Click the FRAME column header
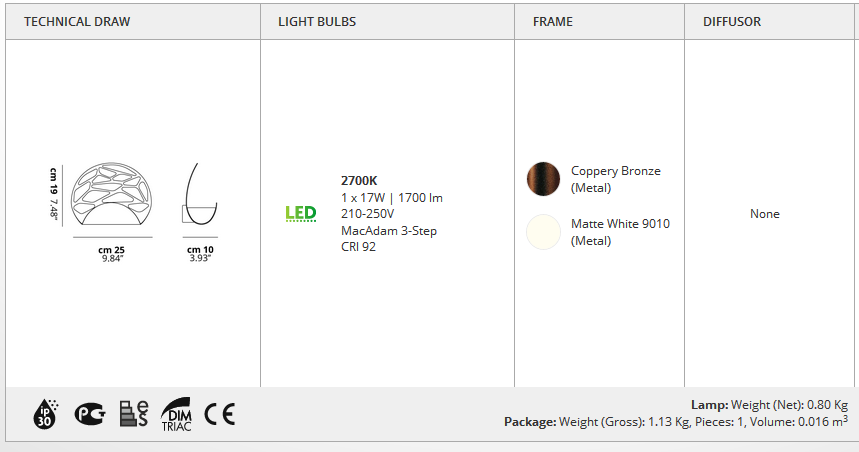Viewport: 859px width, 452px height. tap(553, 22)
